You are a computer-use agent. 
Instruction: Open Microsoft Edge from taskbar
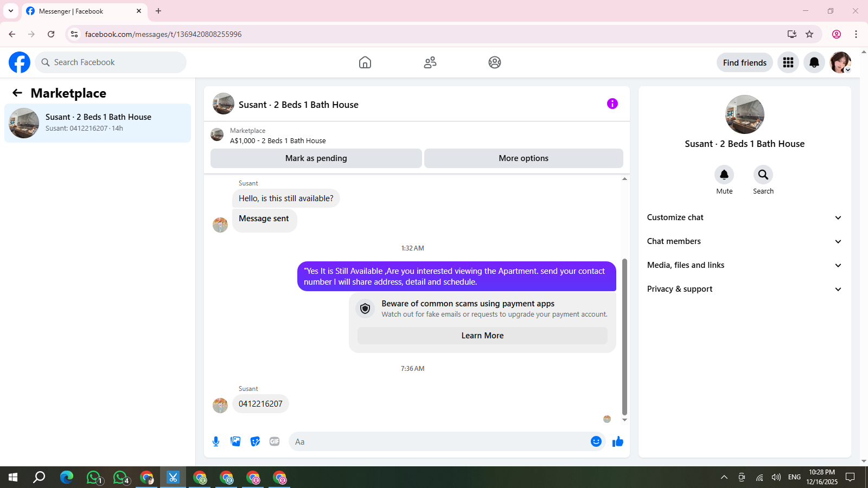click(x=67, y=477)
